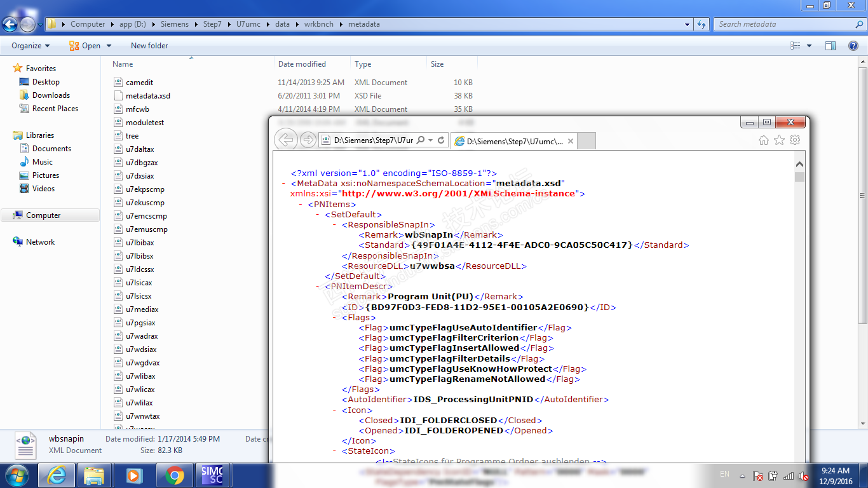The width and height of the screenshot is (868, 488).
Task: Open the dropdown arrow beside the Open button
Action: coord(109,46)
